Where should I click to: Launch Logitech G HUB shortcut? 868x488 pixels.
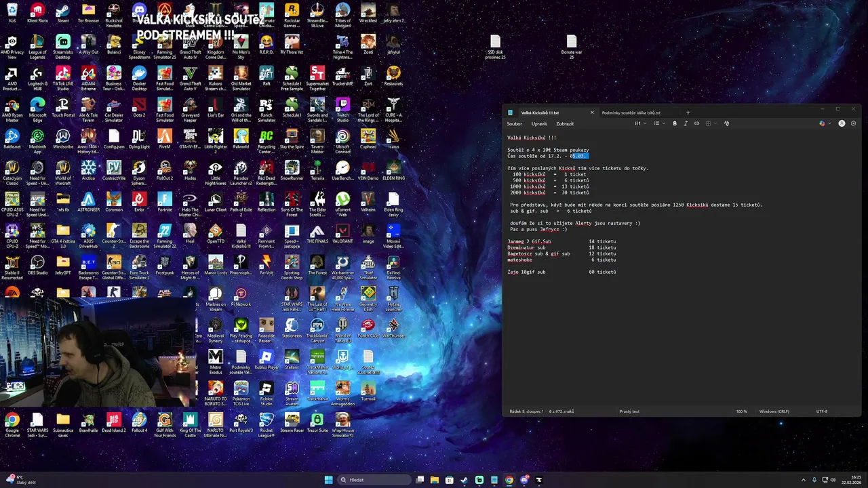(x=37, y=78)
